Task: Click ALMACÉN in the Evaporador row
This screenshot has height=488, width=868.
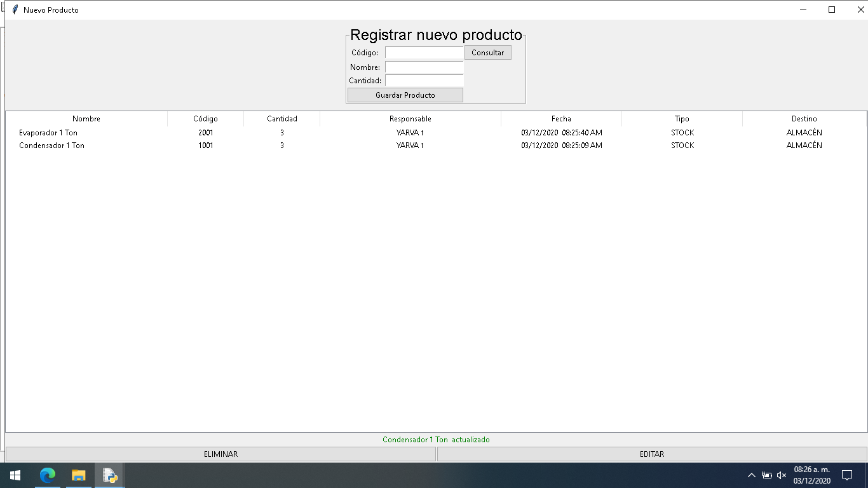Action: (804, 133)
